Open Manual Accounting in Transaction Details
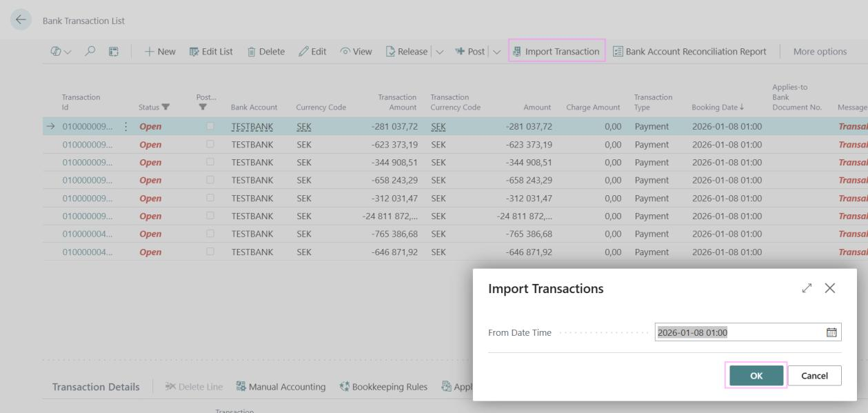This screenshot has height=413, width=868. coord(280,387)
